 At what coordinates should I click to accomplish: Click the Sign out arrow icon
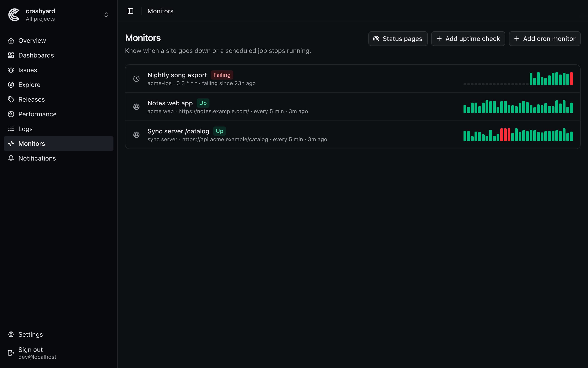[11, 353]
